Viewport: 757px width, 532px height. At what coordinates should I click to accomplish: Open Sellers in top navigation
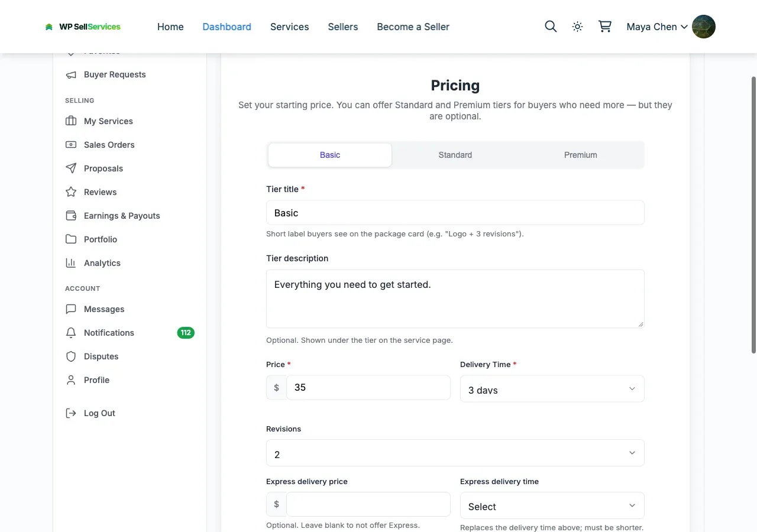pyautogui.click(x=343, y=27)
